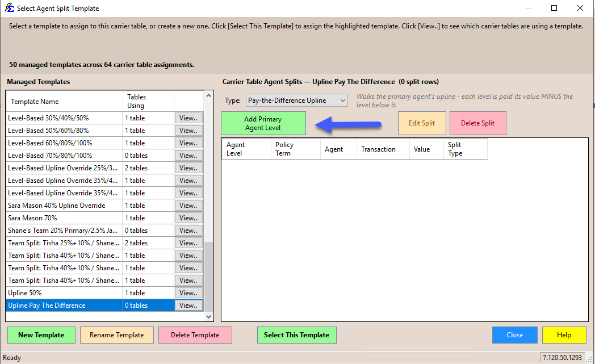View tables using Sara Mason 40% Upline Override
Image resolution: width=595 pixels, height=364 pixels.
pos(188,206)
